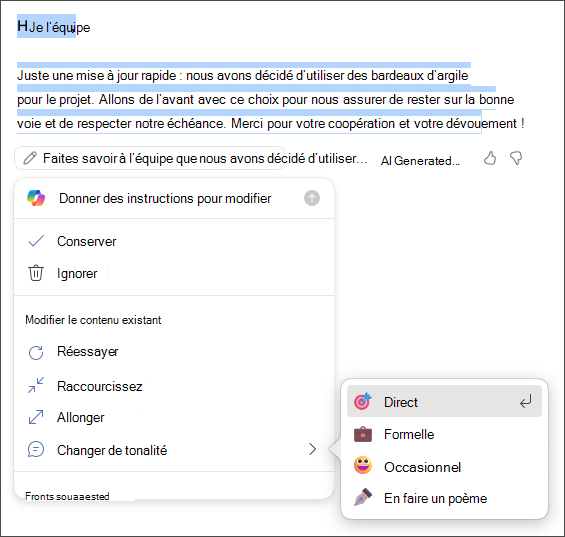The width and height of the screenshot is (565, 537).
Task: Click the Réessayer refresh icon
Action: [36, 352]
